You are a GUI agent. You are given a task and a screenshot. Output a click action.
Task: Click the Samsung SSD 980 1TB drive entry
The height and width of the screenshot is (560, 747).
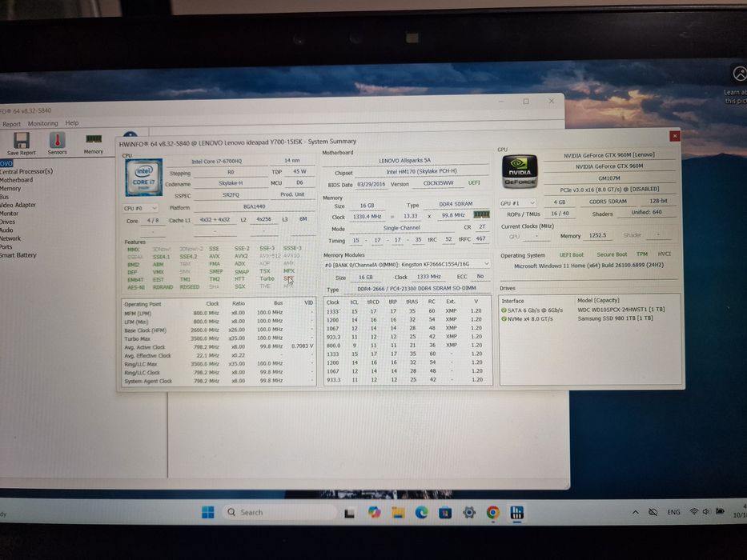click(615, 318)
